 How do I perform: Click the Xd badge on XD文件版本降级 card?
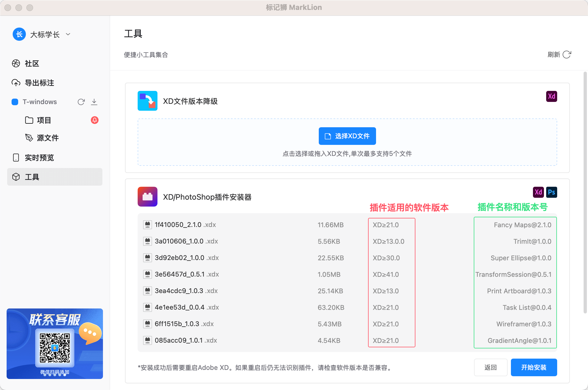click(552, 96)
